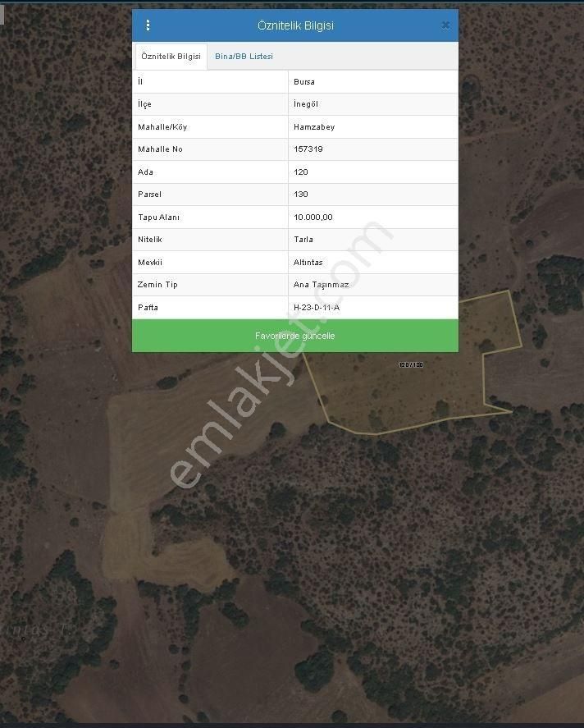Click the Favorilerde güncelle button
584x728 pixels.
pyautogui.click(x=295, y=336)
